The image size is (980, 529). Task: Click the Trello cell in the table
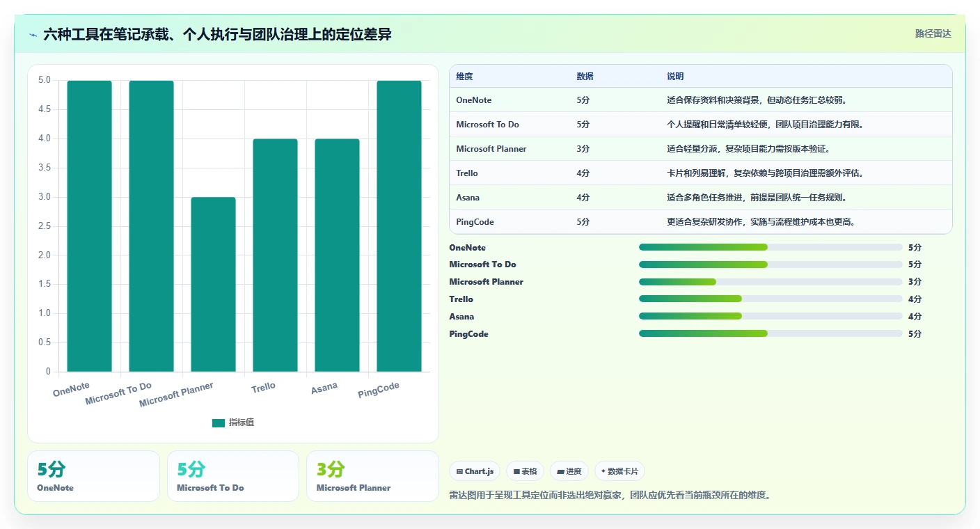click(x=467, y=173)
